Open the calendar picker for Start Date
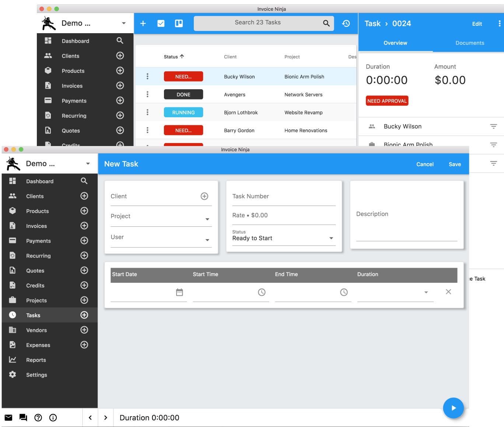The width and height of the screenshot is (504, 427). click(x=179, y=292)
